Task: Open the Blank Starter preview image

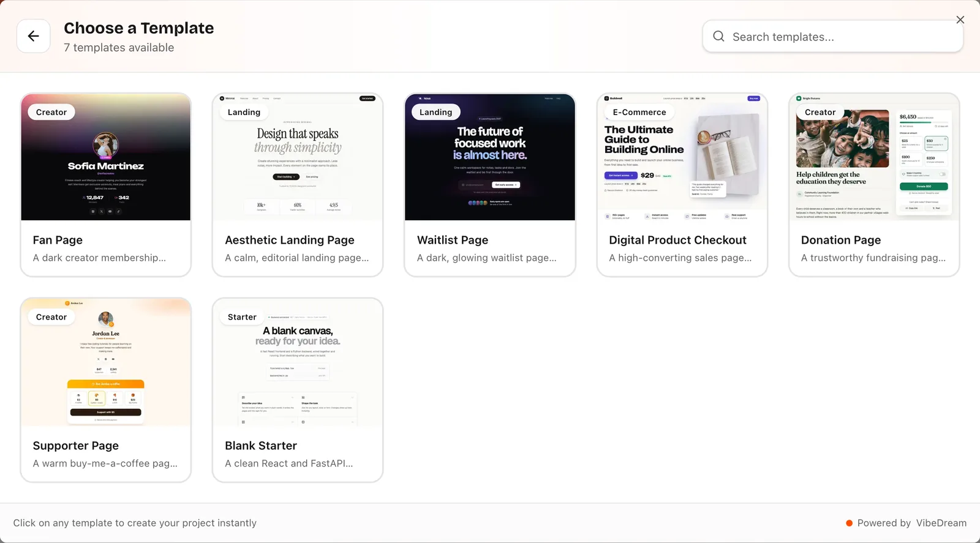Action: tap(298, 362)
